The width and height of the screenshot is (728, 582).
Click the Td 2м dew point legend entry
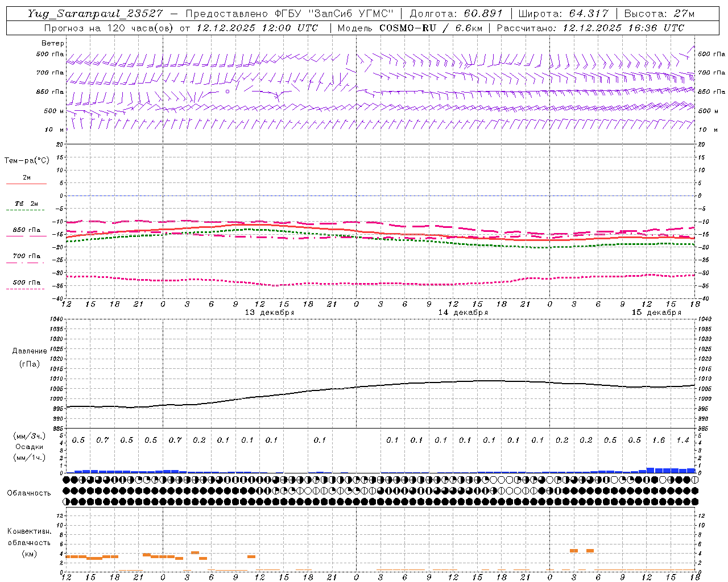pos(27,203)
